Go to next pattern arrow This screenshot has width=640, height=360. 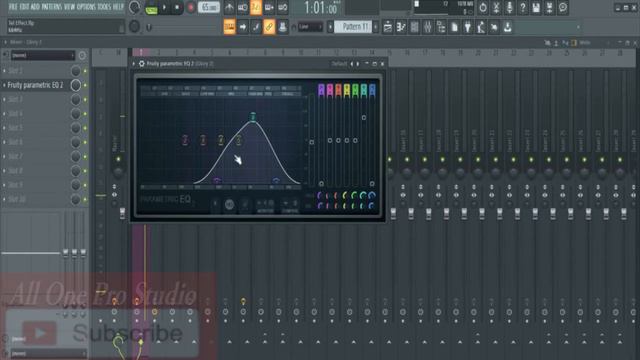pyautogui.click(x=376, y=27)
